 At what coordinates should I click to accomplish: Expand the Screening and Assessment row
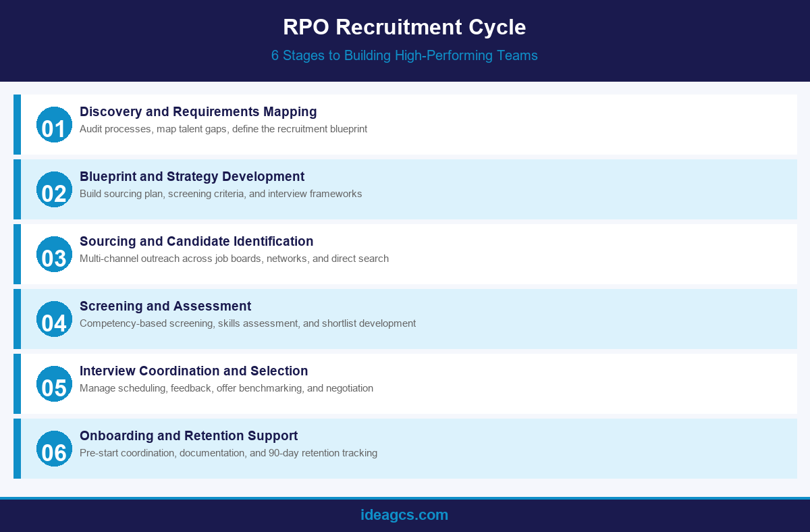(165, 306)
